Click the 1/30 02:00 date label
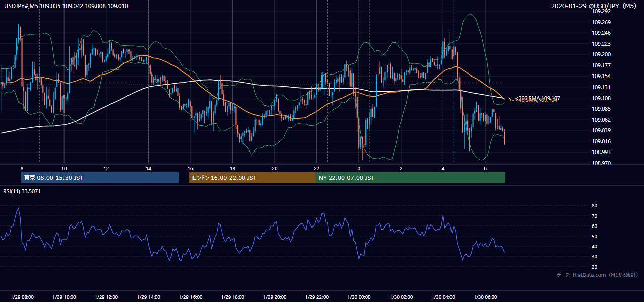Image resolution: width=644 pixels, height=302 pixels. [401, 297]
